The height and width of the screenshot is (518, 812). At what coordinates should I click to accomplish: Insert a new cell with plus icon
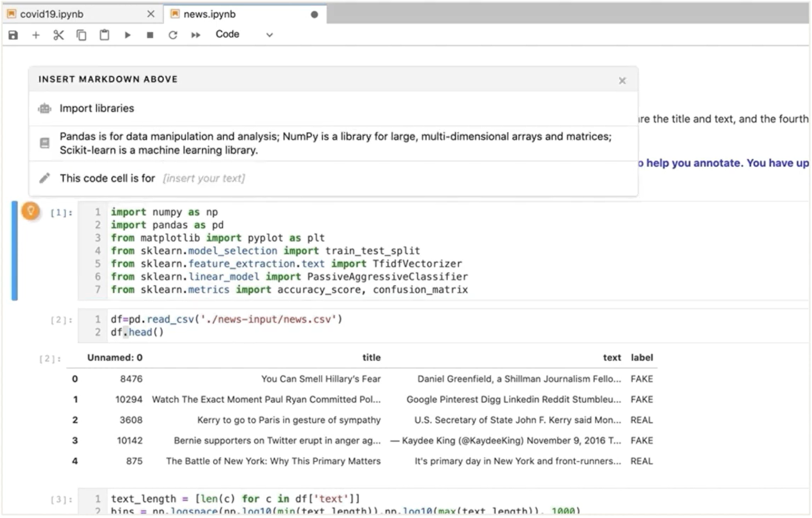[36, 35]
